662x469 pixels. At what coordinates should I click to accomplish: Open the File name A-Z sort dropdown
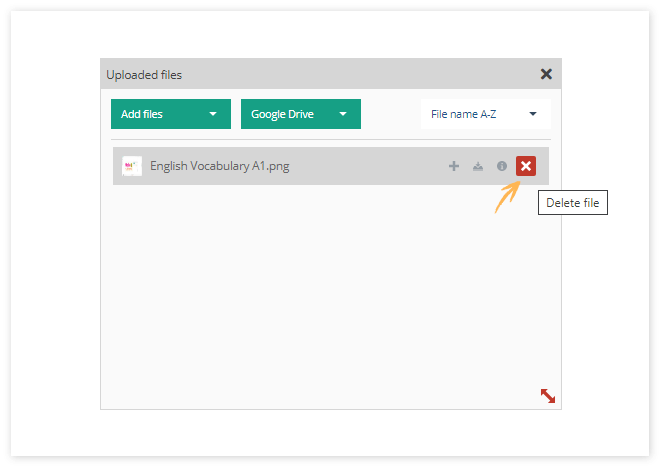tap(486, 114)
